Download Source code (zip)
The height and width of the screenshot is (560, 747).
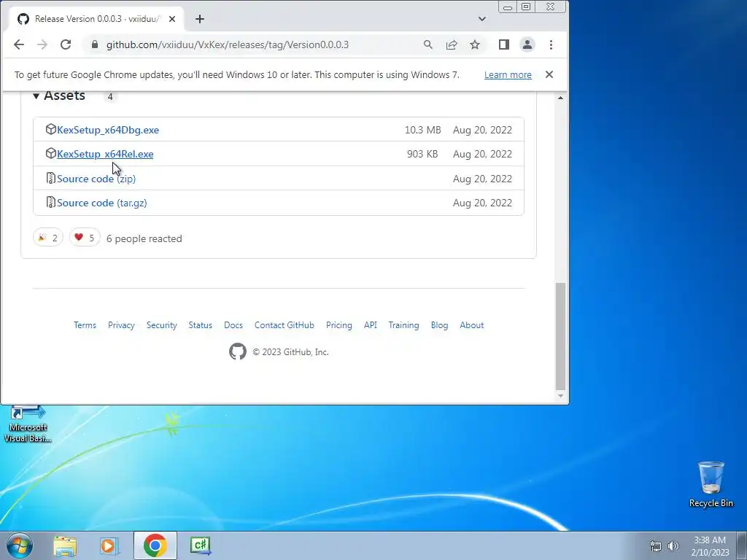click(96, 179)
